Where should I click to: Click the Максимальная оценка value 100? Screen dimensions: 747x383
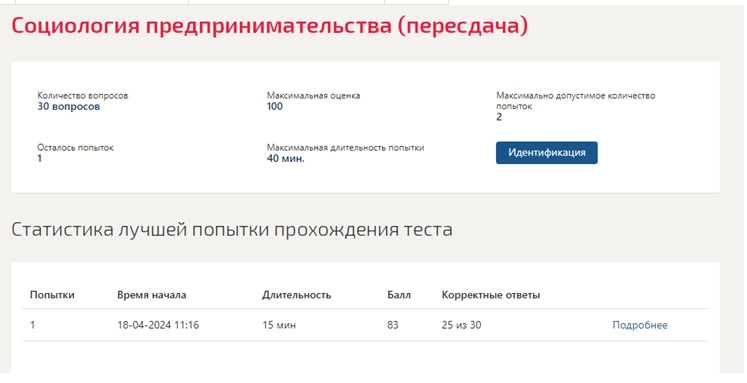click(275, 106)
